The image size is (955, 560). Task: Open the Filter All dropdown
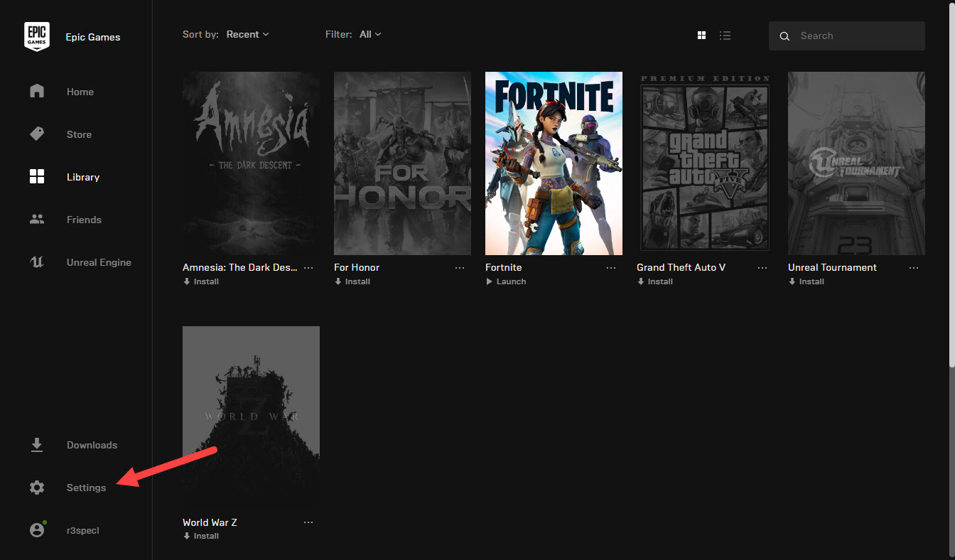(370, 34)
